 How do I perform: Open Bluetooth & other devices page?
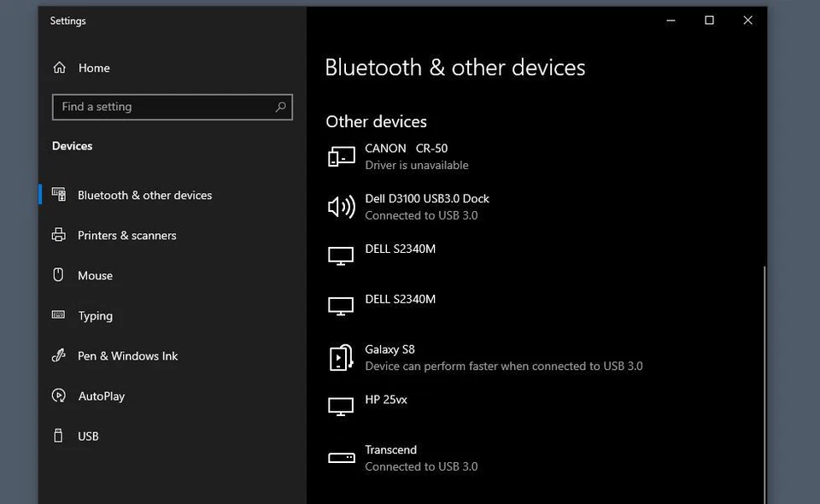click(144, 195)
